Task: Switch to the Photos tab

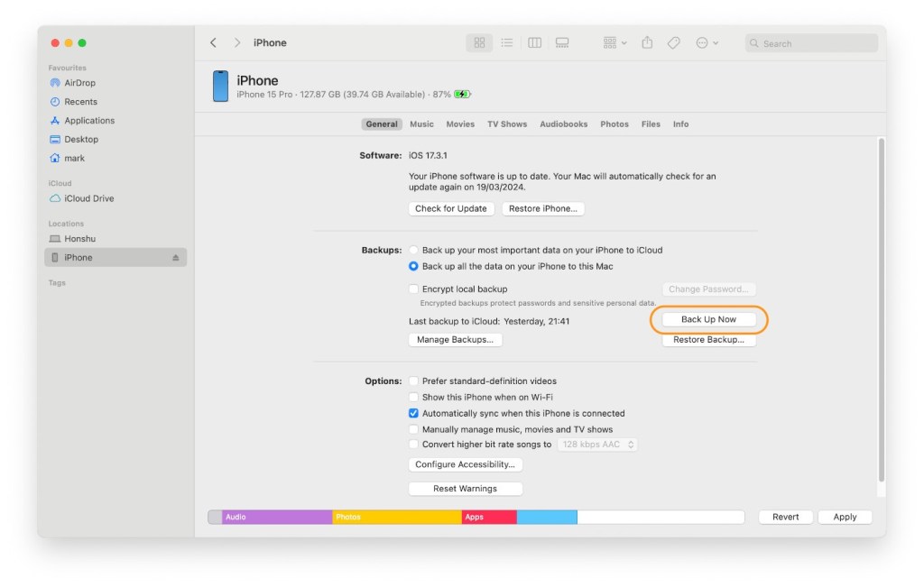Action: [614, 124]
